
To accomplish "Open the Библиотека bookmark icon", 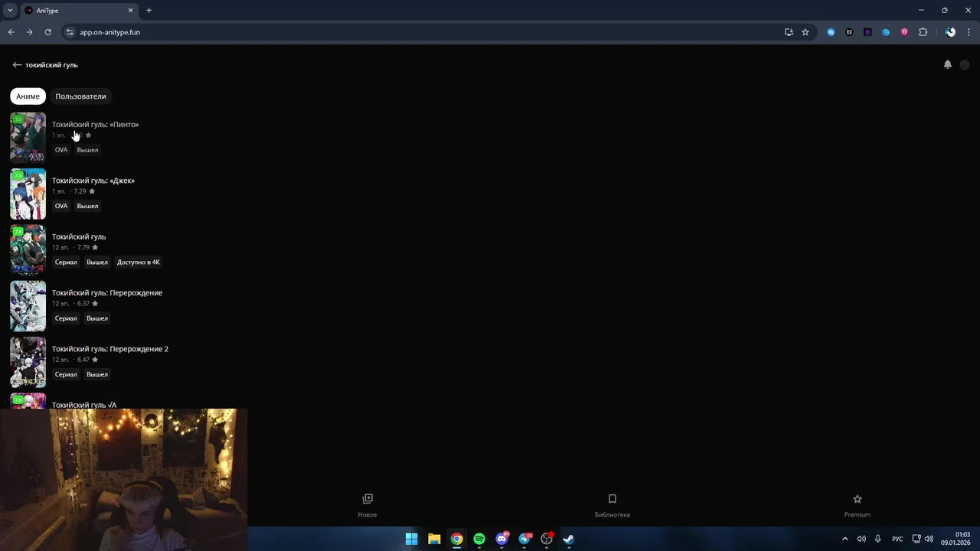I will [x=612, y=499].
